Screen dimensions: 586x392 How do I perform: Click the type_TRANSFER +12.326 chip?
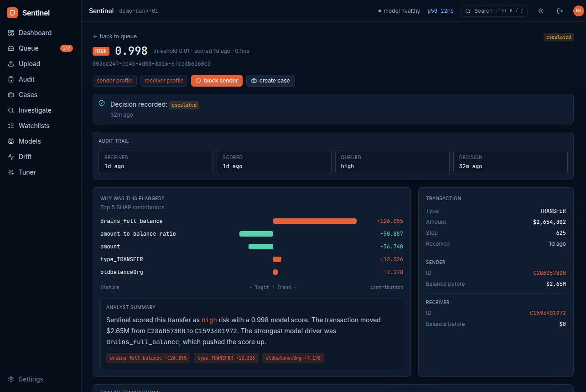(x=226, y=358)
